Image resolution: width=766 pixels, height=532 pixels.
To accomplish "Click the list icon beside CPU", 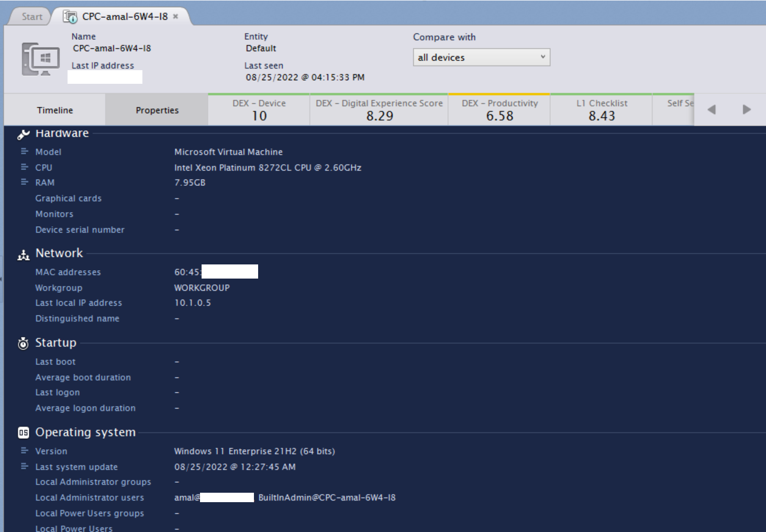I will (x=24, y=167).
